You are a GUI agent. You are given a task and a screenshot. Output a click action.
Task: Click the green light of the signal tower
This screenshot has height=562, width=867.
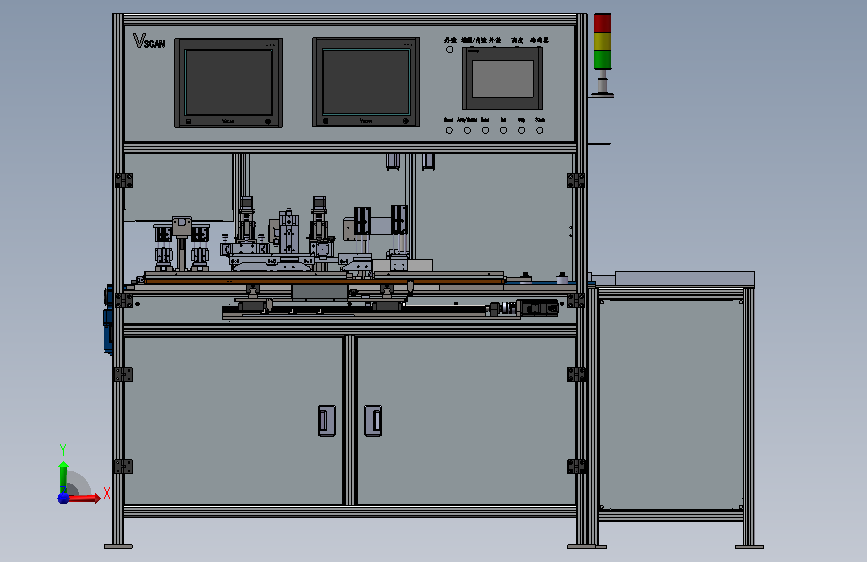pyautogui.click(x=602, y=60)
